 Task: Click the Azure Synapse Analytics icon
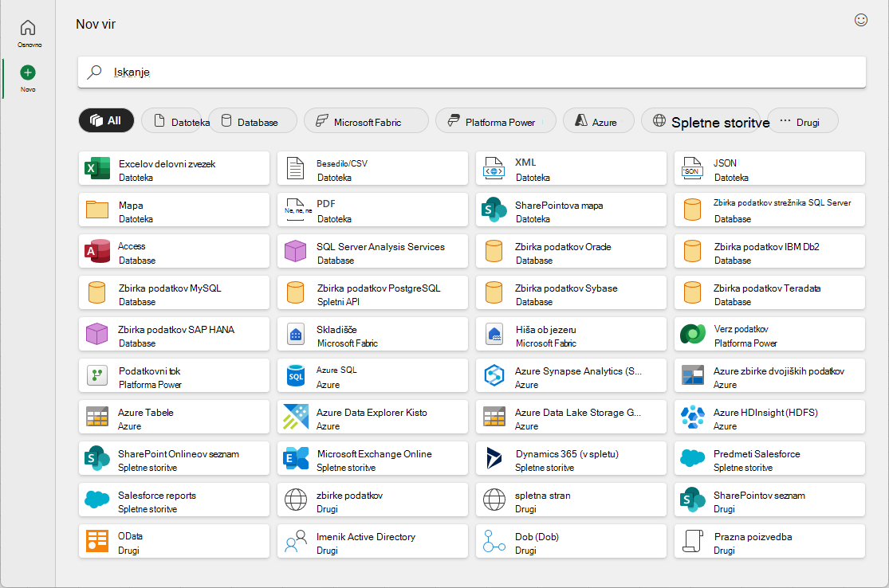tap(494, 375)
